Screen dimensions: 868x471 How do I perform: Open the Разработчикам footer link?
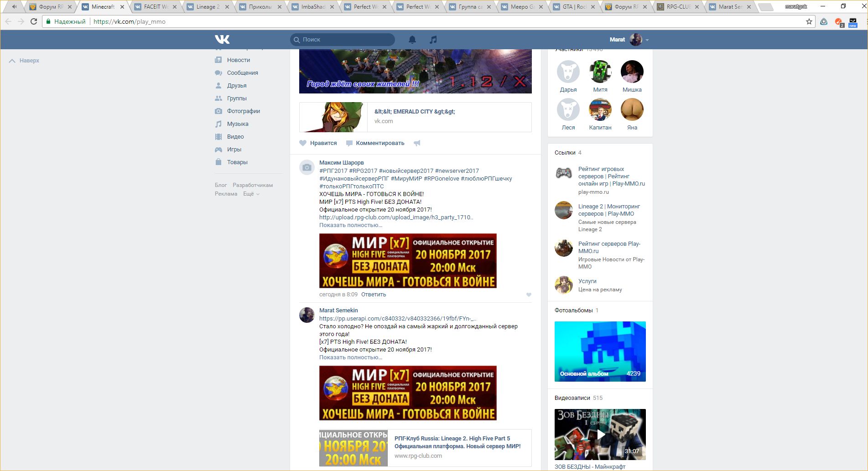point(253,185)
